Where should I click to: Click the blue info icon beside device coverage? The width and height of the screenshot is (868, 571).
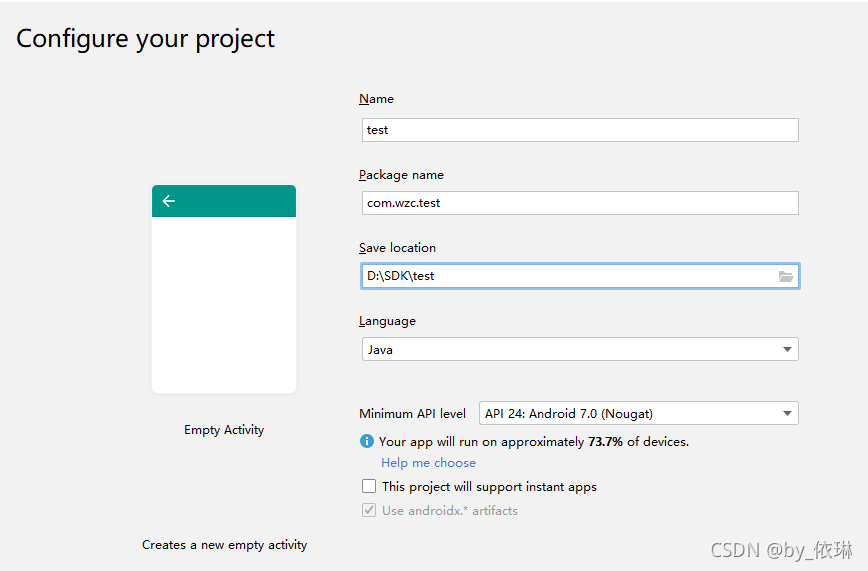tap(367, 441)
